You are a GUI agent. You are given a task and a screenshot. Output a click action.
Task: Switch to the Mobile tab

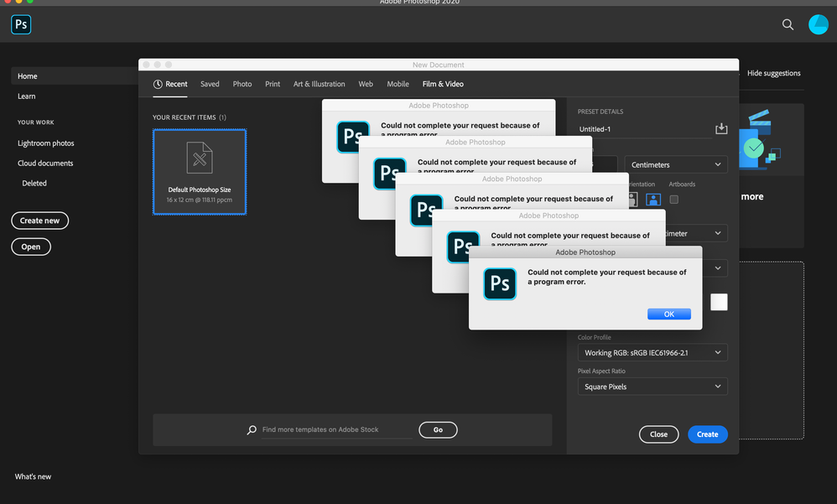pyautogui.click(x=398, y=85)
